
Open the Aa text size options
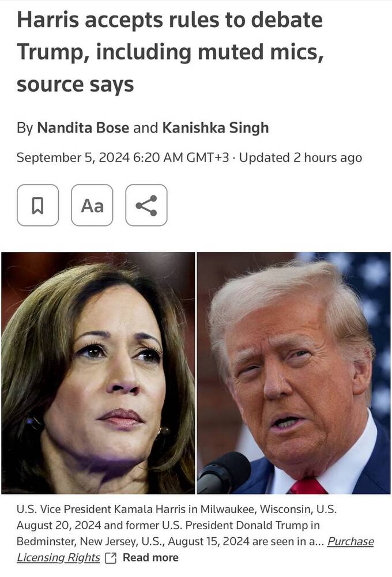click(92, 205)
